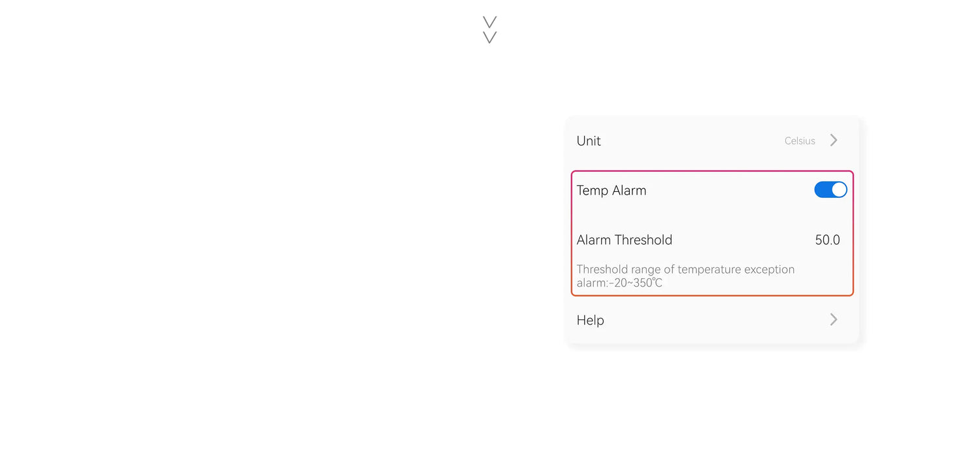Click the blue track of the Temp Alarm switch
Viewport: 980px width, 459px height.
coord(822,190)
